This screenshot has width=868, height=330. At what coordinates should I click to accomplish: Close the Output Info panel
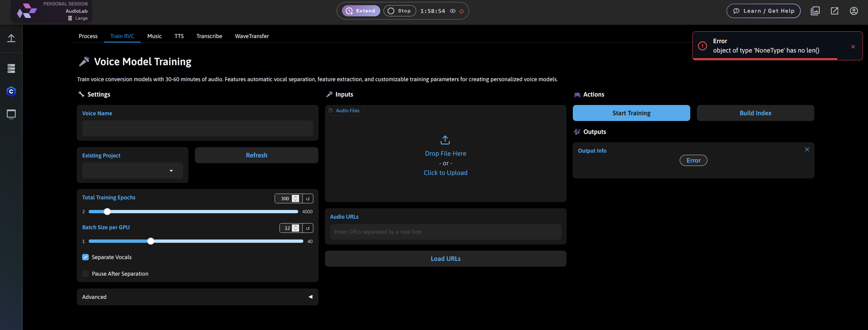coord(807,150)
